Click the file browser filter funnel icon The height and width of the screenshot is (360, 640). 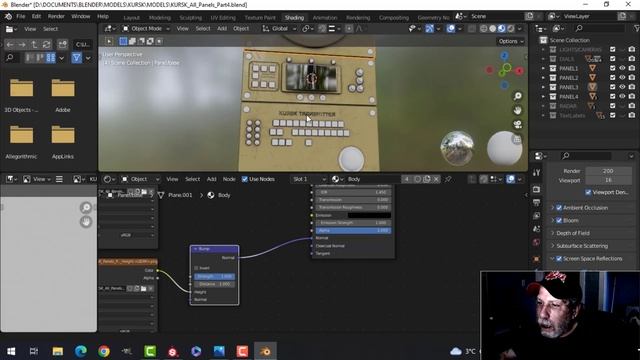pyautogui.click(x=76, y=58)
